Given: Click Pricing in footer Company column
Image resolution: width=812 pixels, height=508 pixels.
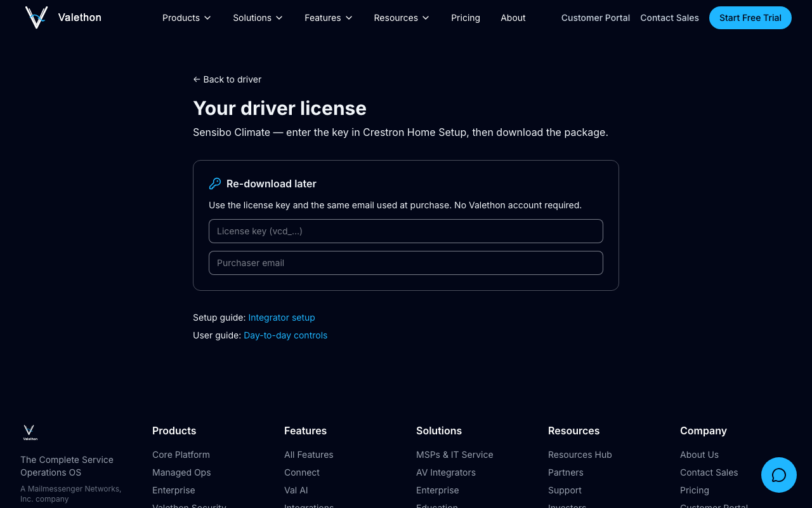Looking at the screenshot, I should (x=695, y=490).
